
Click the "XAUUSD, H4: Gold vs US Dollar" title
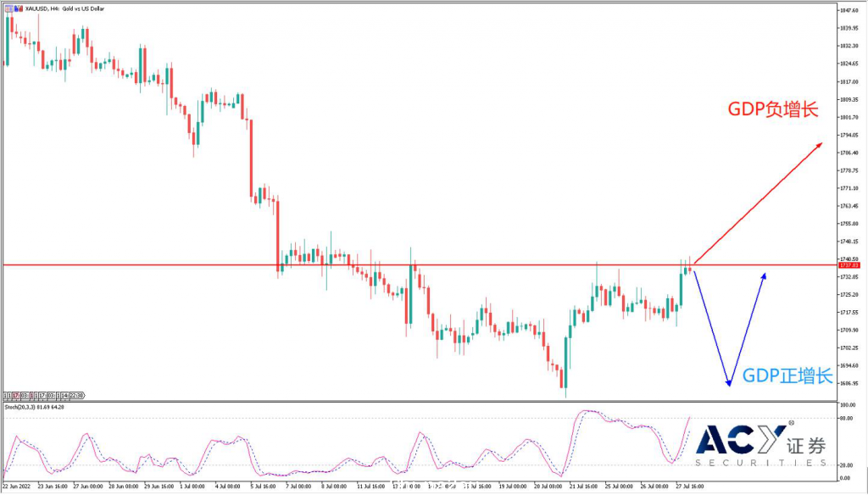click(64, 8)
